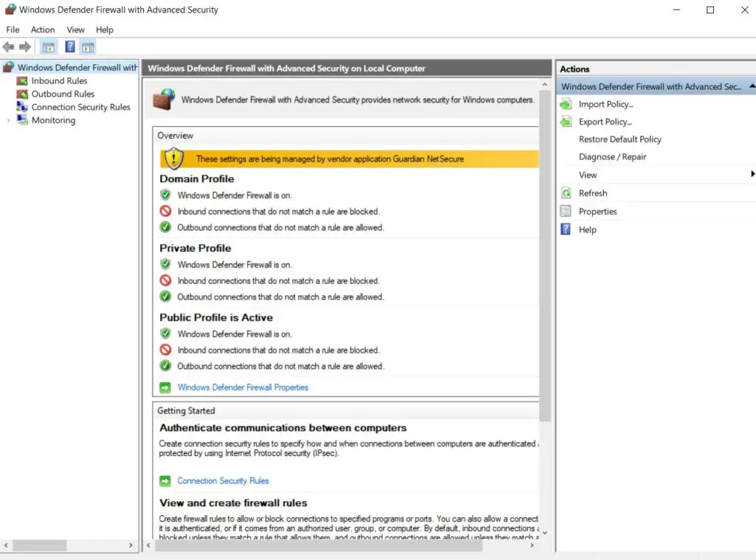
Task: Open the Windows Defender Firewall Properties link
Action: pos(242,387)
